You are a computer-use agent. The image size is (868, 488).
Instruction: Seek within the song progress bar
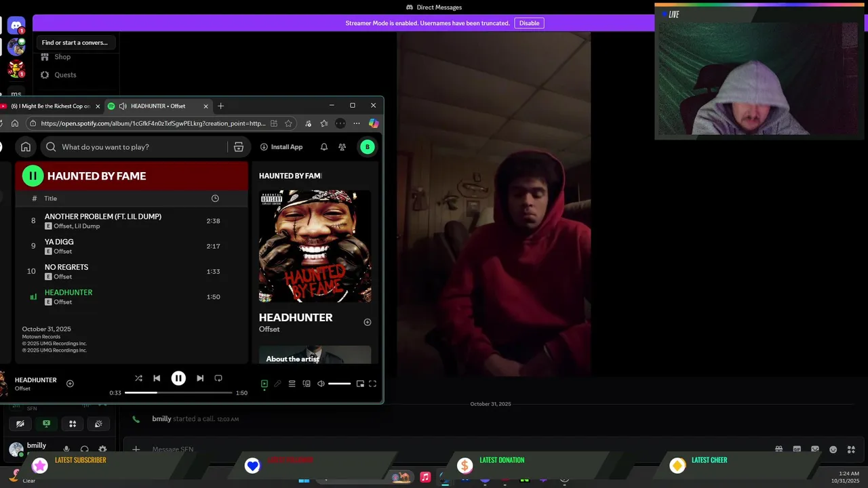coord(178,392)
